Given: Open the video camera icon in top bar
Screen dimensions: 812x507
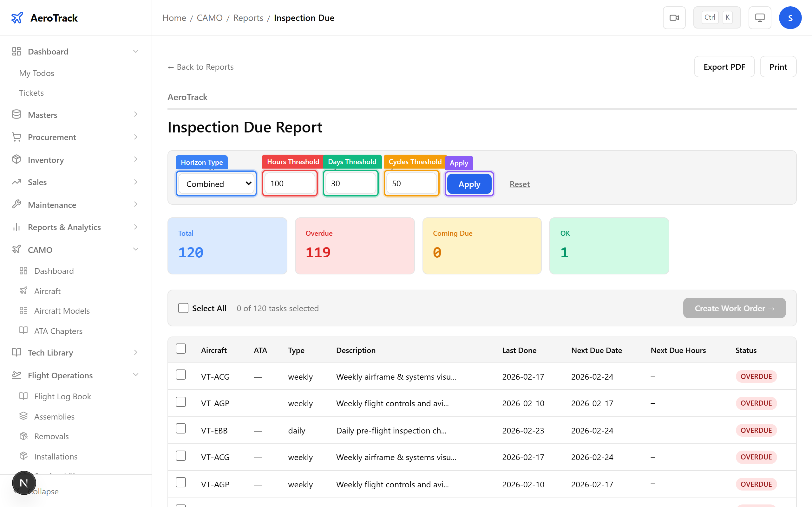Looking at the screenshot, I should pyautogui.click(x=674, y=17).
